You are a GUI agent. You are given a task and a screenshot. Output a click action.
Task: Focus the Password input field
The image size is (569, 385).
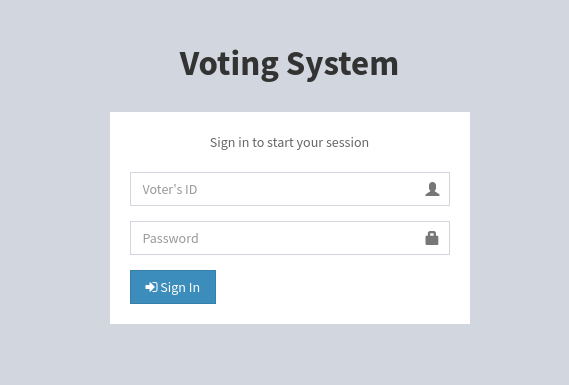coord(290,238)
